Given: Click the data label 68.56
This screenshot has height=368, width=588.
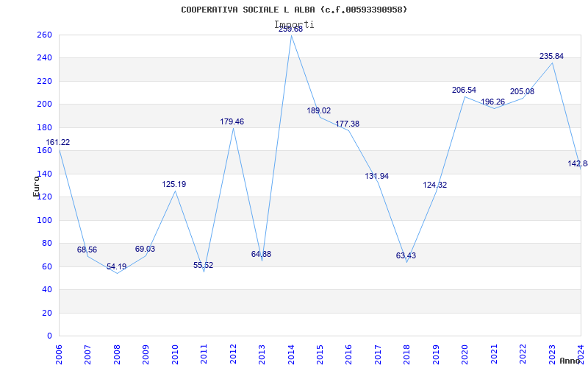Looking at the screenshot, I should [87, 250].
